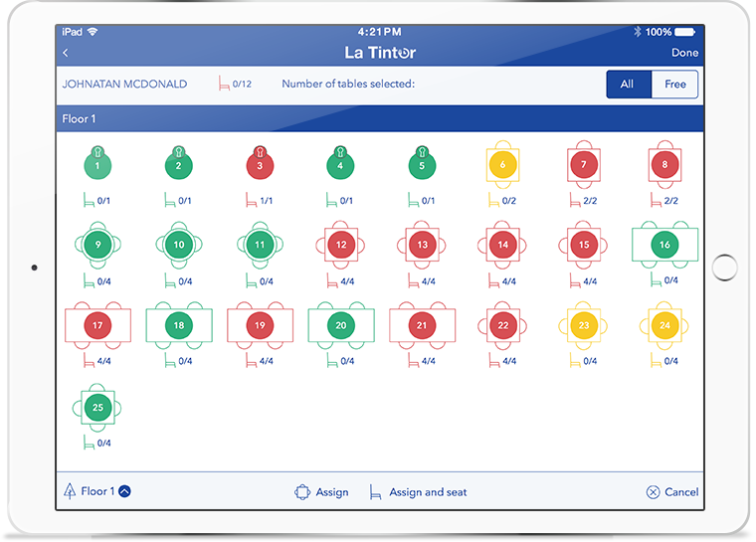Select wide green table 16
This screenshot has width=756, height=542.
(664, 245)
